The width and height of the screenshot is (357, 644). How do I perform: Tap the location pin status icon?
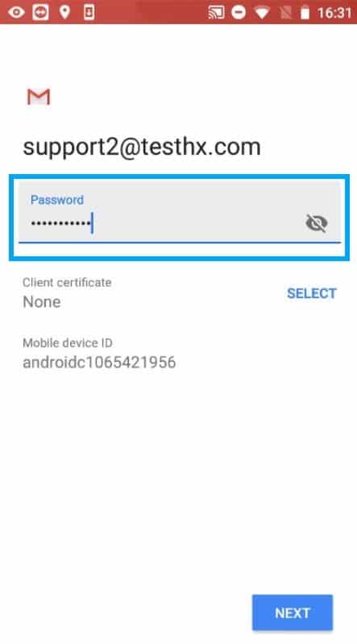pos(64,12)
